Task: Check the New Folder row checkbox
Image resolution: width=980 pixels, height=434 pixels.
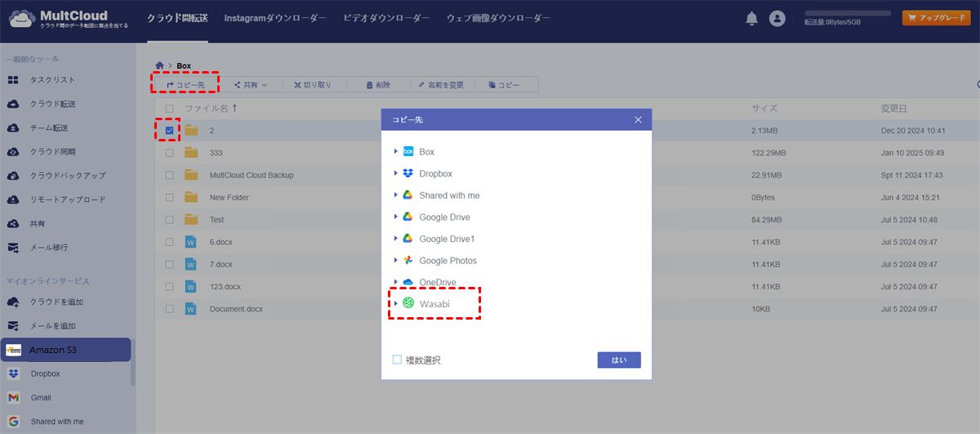Action: click(x=169, y=197)
